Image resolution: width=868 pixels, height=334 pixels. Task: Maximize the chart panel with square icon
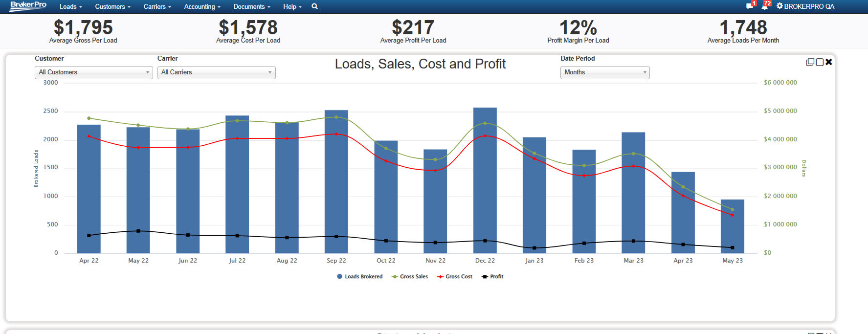pyautogui.click(x=820, y=62)
